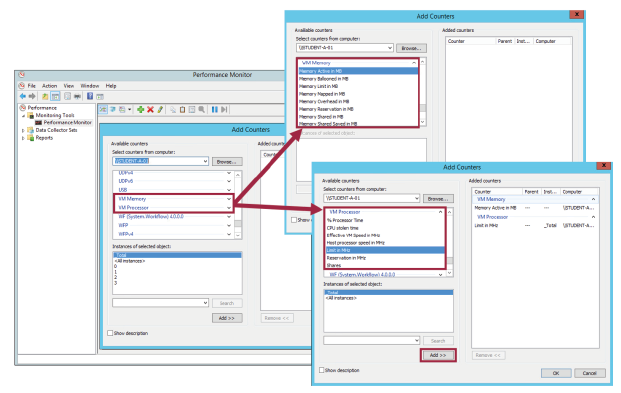The height and width of the screenshot is (393, 621).
Task: Click the blue Back arrow in Performance Monitor
Action: coord(23,96)
